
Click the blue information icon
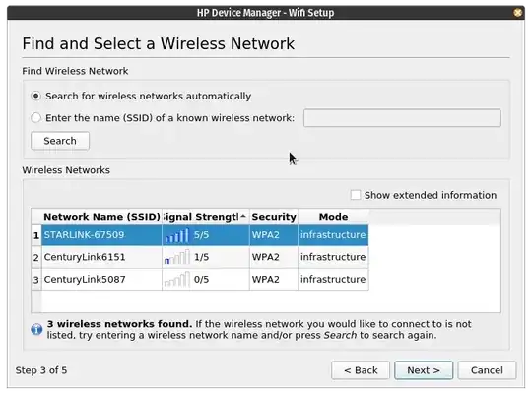36,329
